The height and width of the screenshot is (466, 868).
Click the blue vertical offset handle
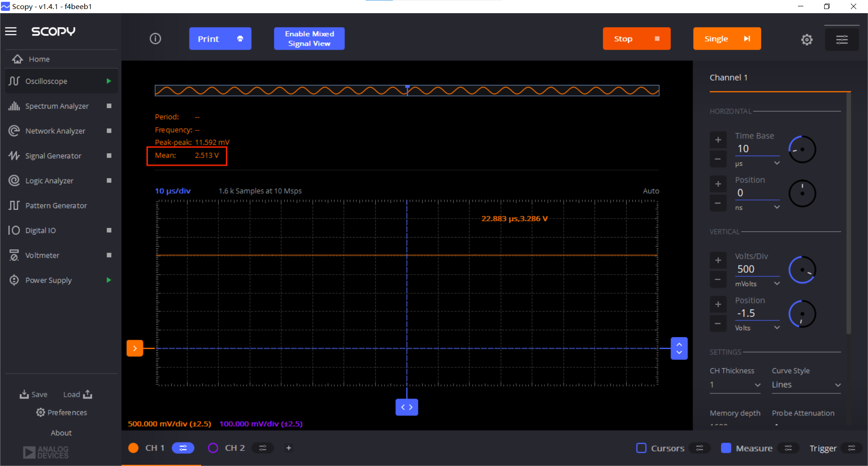[679, 348]
